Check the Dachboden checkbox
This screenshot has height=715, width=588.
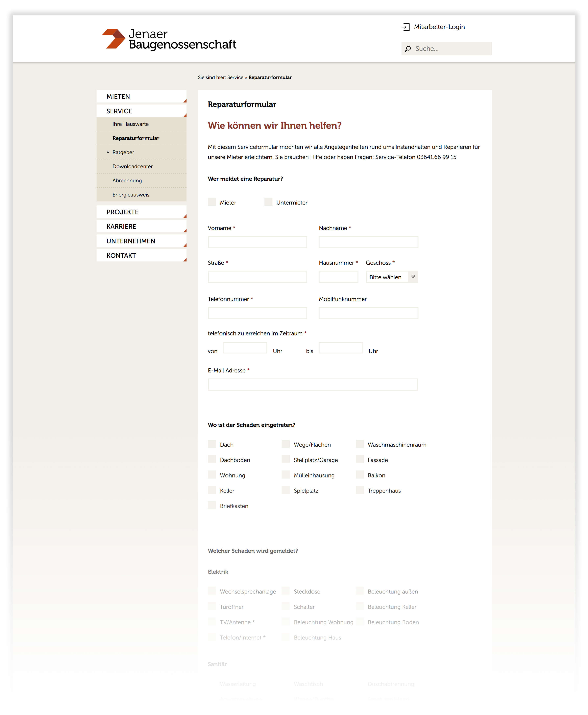tap(212, 459)
